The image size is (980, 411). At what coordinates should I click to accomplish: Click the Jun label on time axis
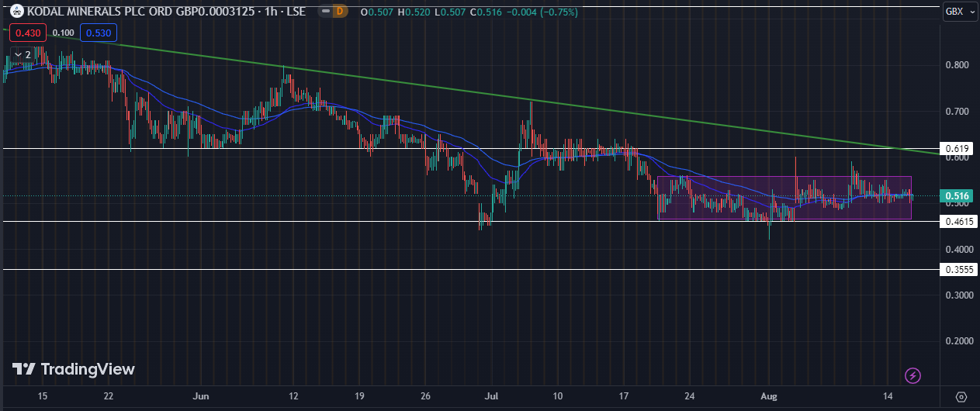click(201, 396)
